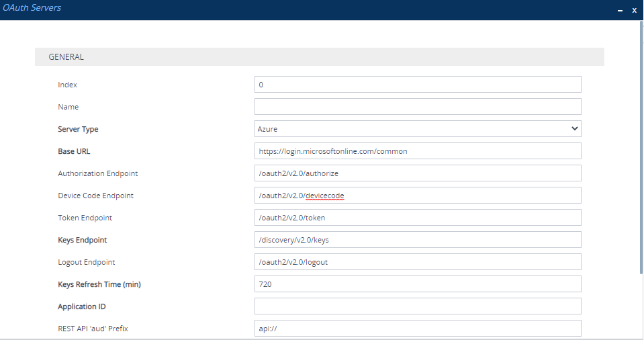The width and height of the screenshot is (644, 340).
Task: Click inside the Device Code Endpoint field
Action: tap(417, 196)
